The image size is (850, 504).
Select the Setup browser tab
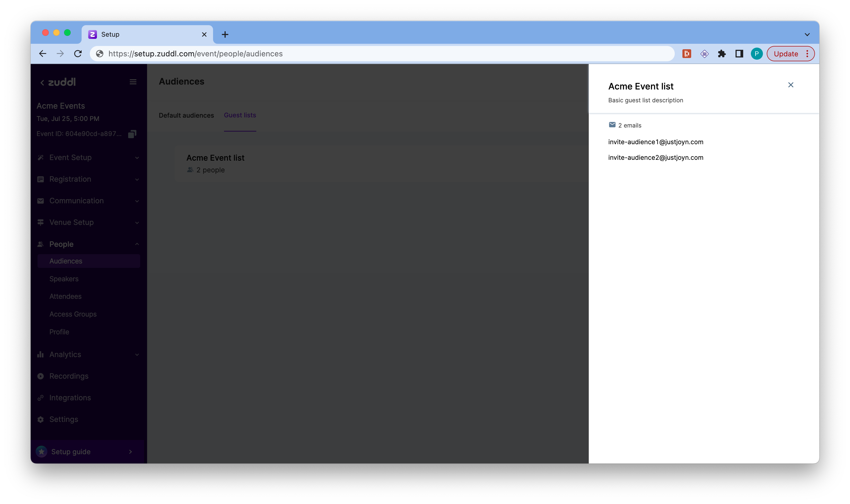pyautogui.click(x=147, y=34)
